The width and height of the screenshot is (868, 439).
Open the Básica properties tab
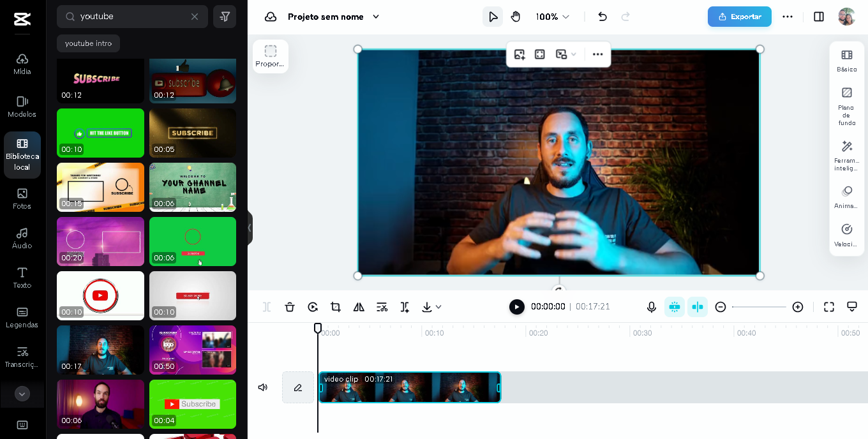point(847,61)
